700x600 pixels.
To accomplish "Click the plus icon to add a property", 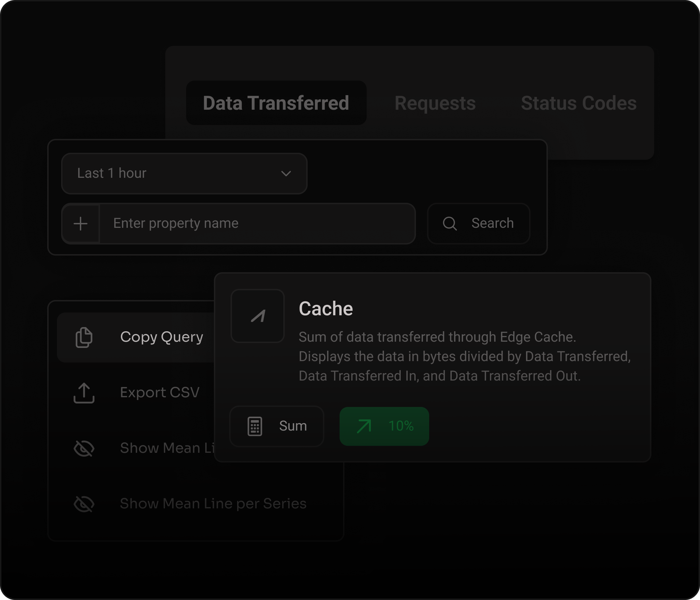I will [x=81, y=223].
